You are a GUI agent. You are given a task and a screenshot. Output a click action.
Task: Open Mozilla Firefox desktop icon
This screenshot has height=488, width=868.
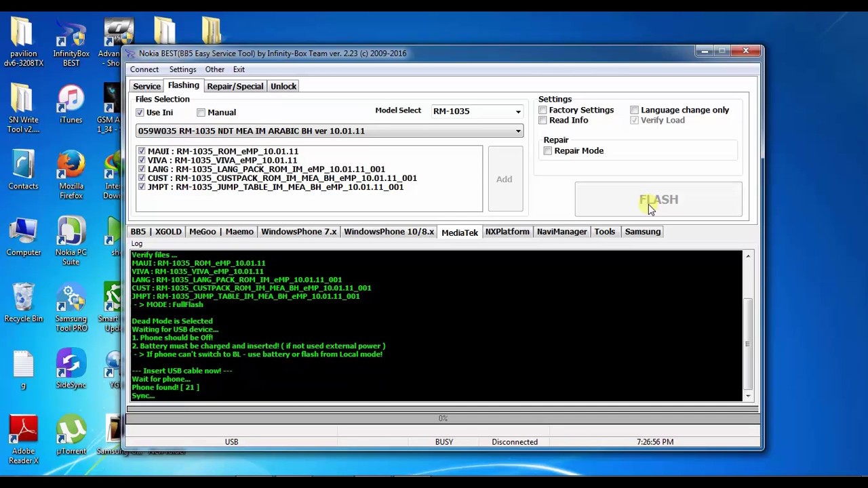pos(71,175)
